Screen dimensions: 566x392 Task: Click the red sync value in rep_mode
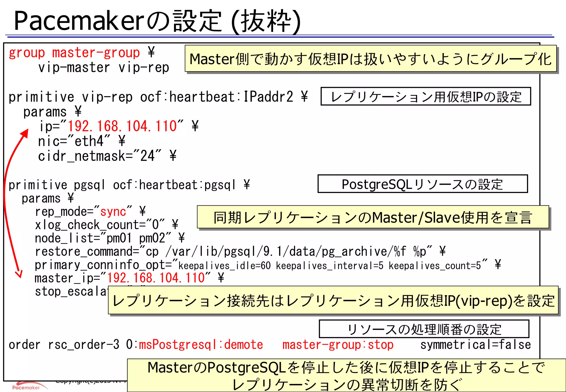pos(113,212)
